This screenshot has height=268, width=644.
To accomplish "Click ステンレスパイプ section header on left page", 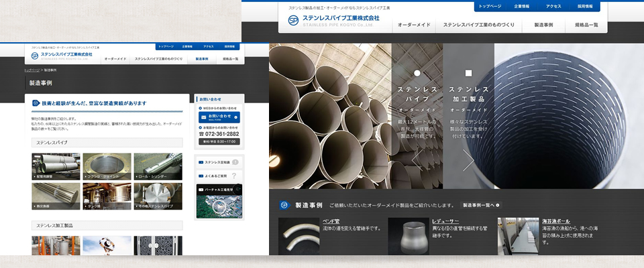I will tap(107, 143).
